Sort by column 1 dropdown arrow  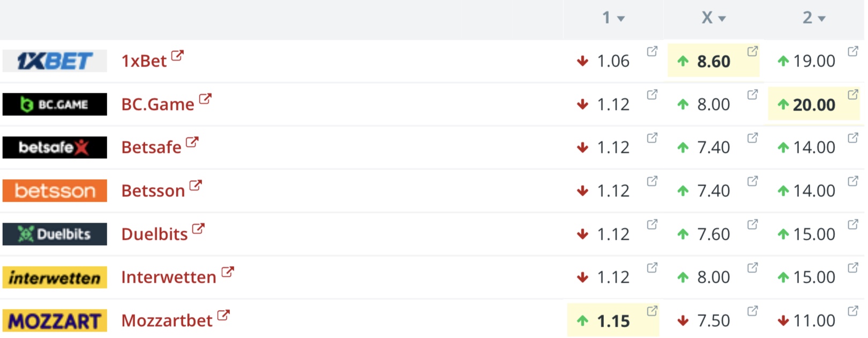point(621,19)
